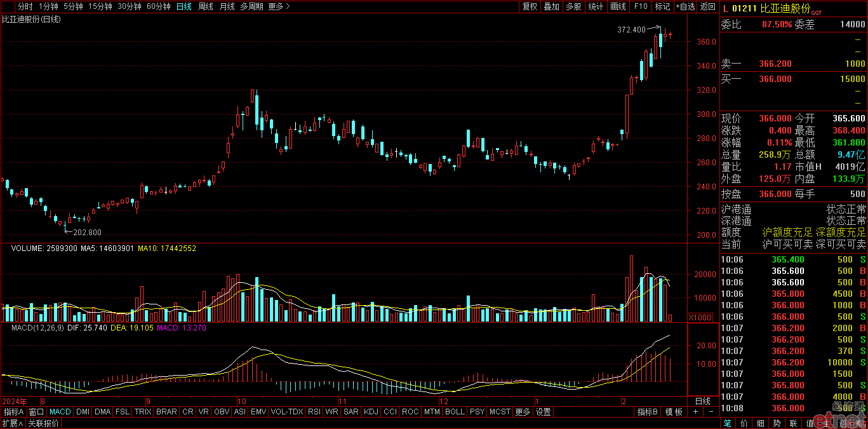Select the 15分钟 period
The image size is (868, 429).
coord(100,6)
